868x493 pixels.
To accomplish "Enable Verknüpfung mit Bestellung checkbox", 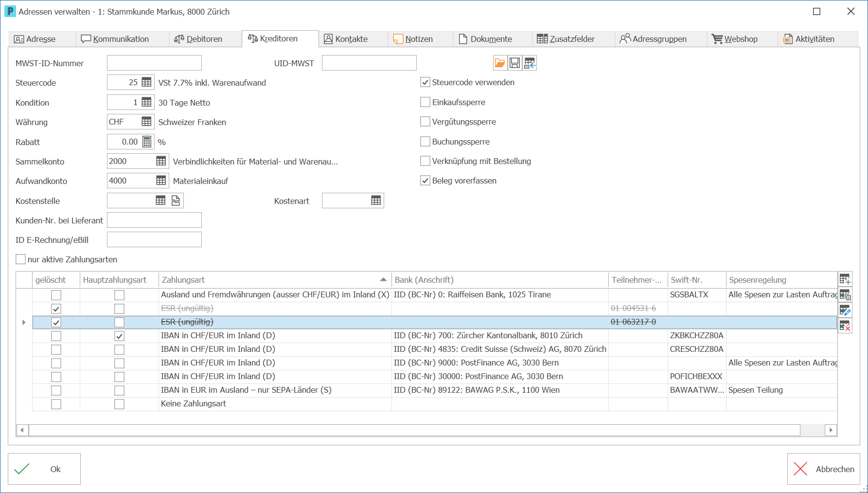I will 425,161.
